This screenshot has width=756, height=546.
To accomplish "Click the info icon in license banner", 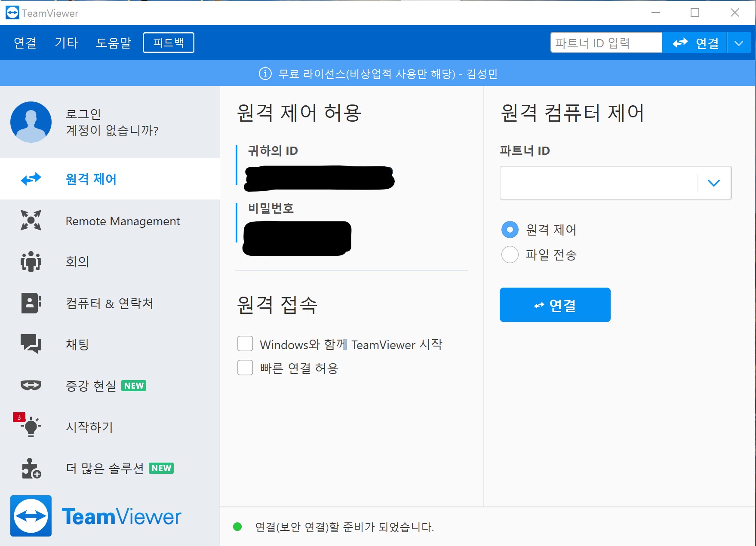I will click(x=265, y=74).
